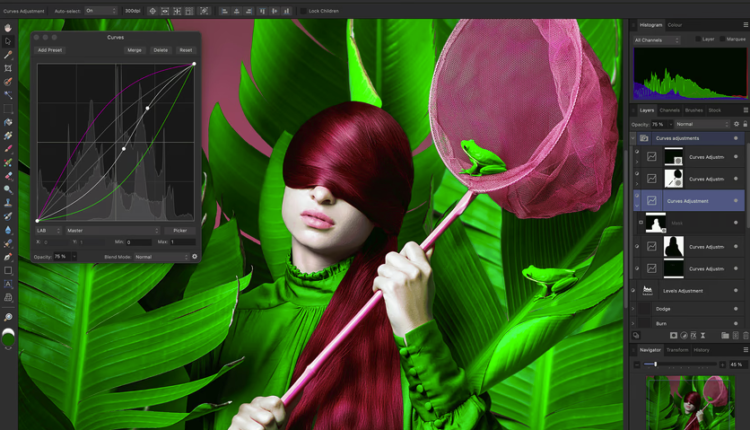Select the Crop tool
This screenshot has height=430, width=750.
click(x=8, y=68)
